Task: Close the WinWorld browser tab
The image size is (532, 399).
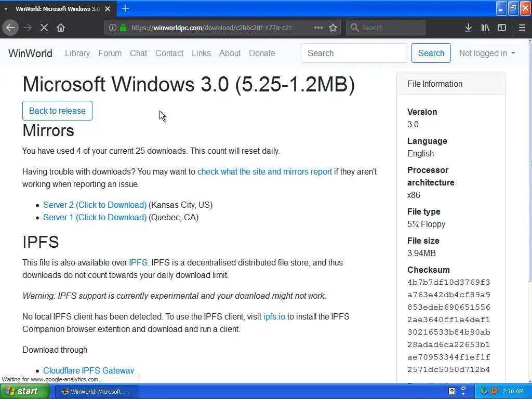Action: pos(108,9)
